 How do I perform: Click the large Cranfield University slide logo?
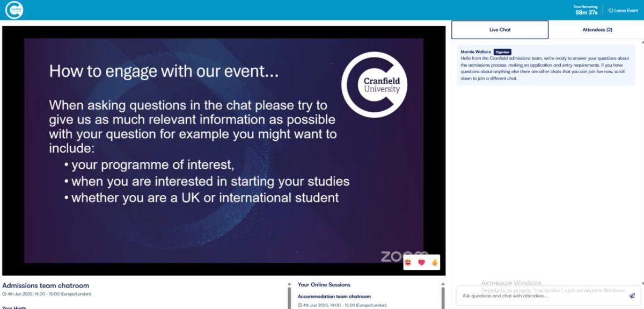[374, 85]
